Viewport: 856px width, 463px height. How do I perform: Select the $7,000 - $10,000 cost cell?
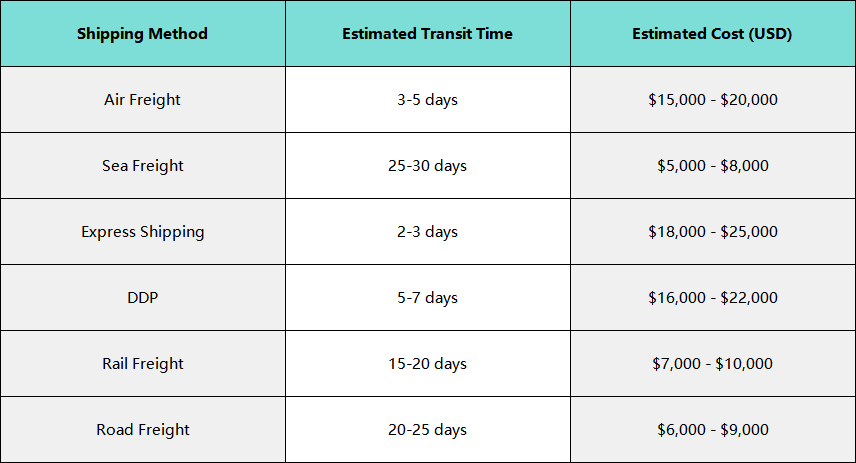click(712, 364)
